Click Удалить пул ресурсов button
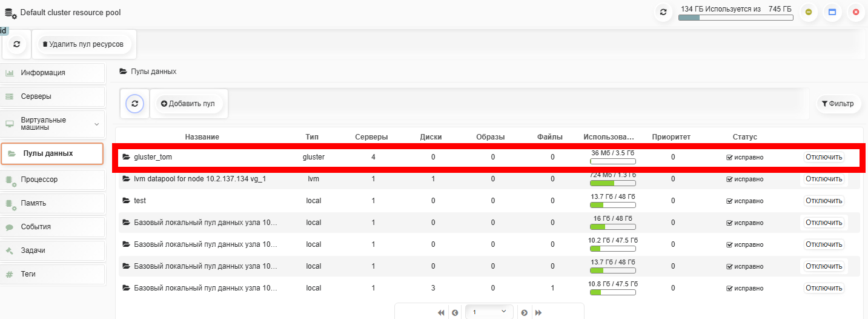 point(83,44)
